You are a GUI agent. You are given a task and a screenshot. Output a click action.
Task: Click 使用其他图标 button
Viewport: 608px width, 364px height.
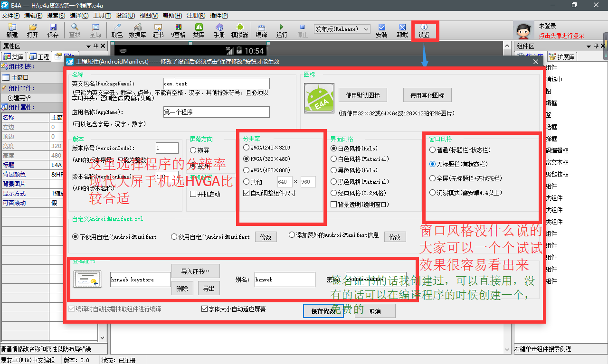[427, 95]
